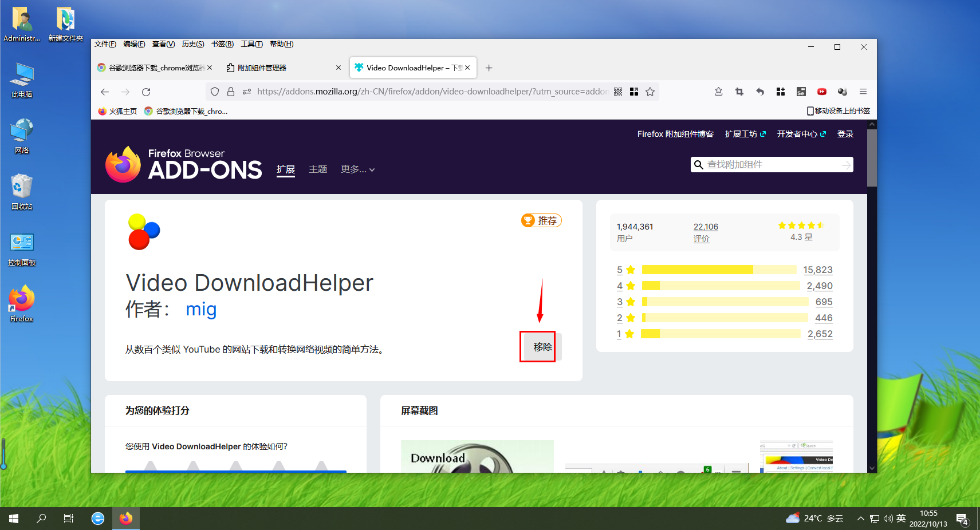Open 扩展工坊 link

point(745,134)
